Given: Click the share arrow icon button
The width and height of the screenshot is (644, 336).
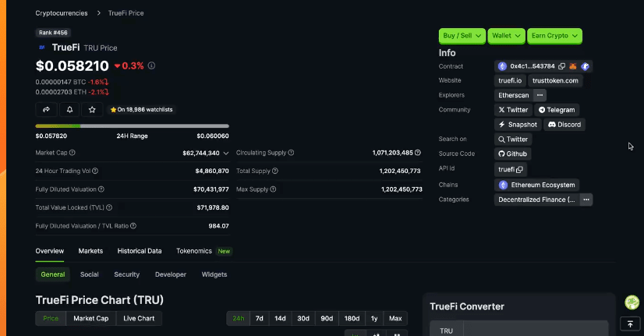Looking at the screenshot, I should pos(47,110).
